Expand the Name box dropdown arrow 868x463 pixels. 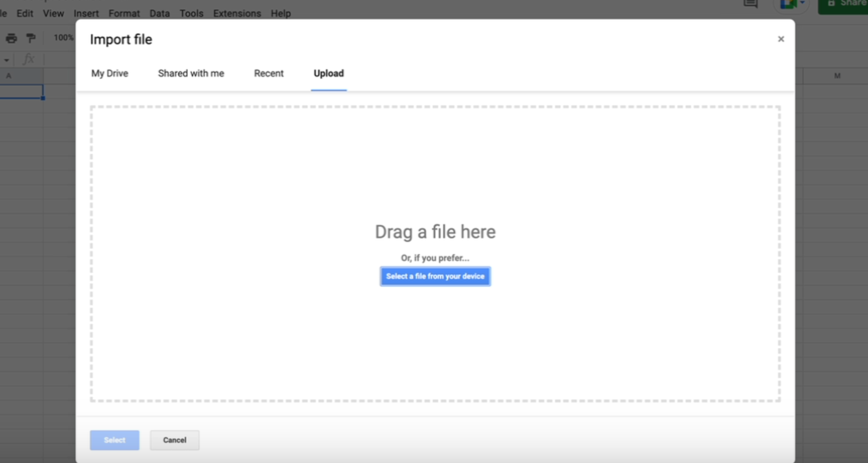[x=6, y=60]
